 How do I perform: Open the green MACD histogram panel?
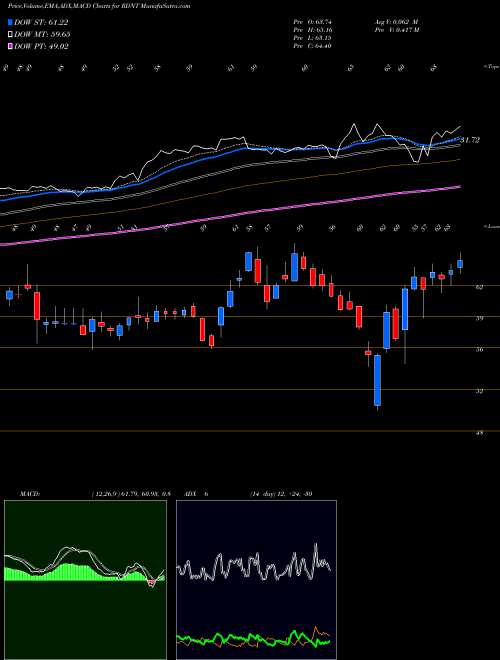pos(85,580)
